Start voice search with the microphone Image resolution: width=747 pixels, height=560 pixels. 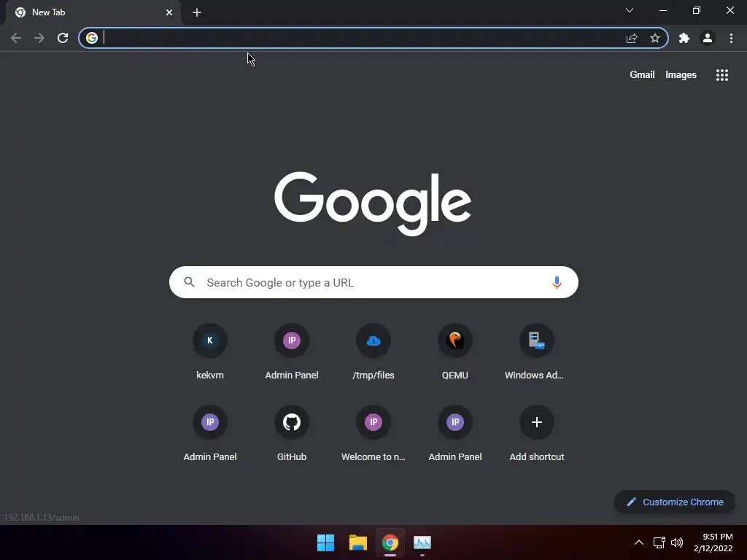tap(557, 282)
